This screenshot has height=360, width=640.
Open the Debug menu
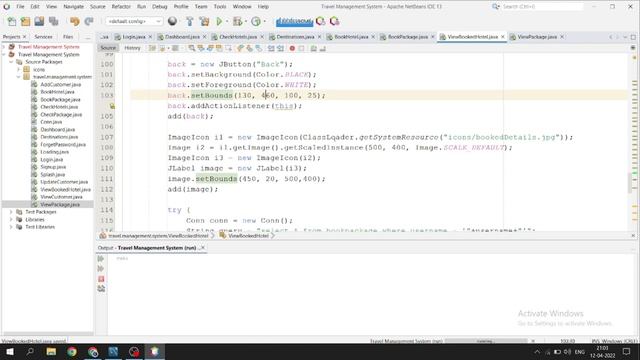160,7
